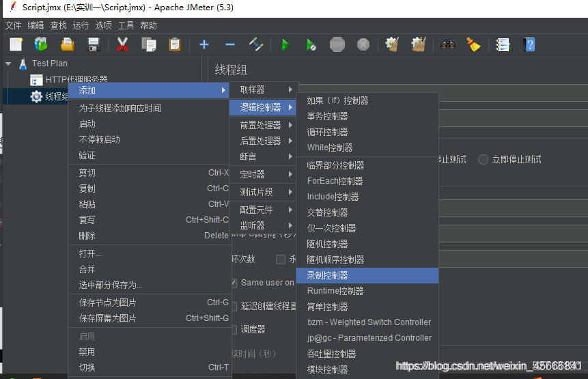Open the 工具 menu
The width and height of the screenshot is (588, 379).
[x=126, y=25]
